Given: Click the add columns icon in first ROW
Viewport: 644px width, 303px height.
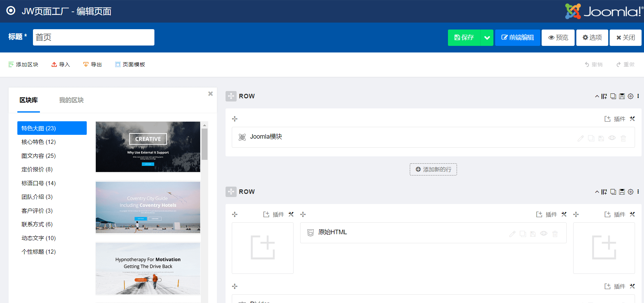Looking at the screenshot, I should click(604, 96).
